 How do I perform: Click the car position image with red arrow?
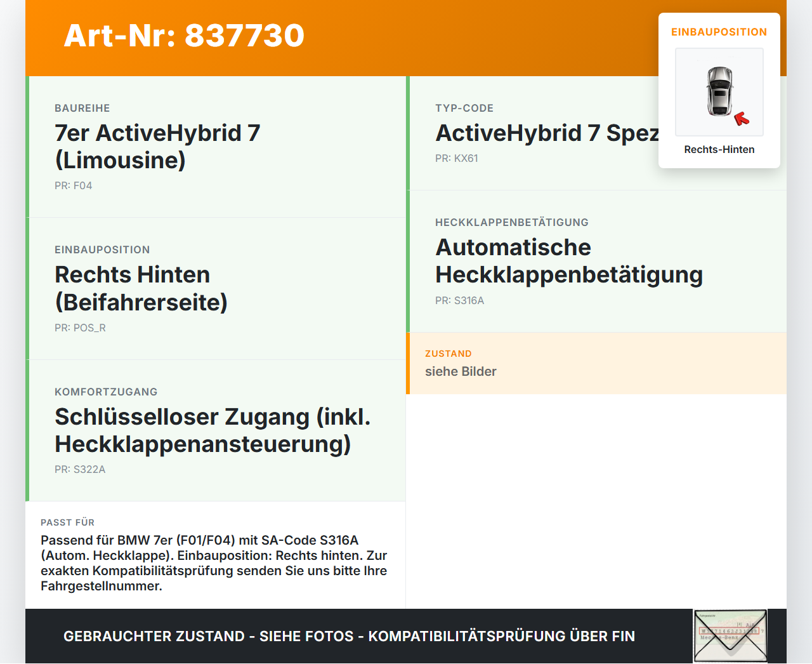(719, 92)
